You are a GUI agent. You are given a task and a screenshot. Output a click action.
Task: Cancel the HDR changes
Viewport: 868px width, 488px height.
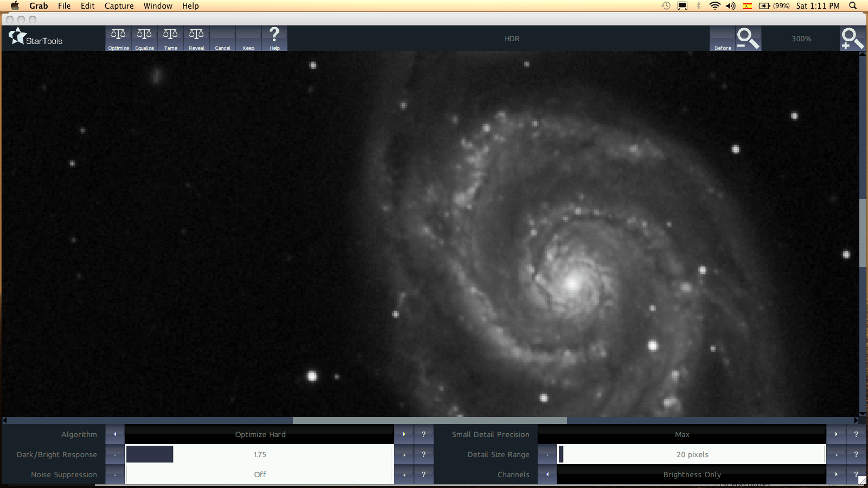222,38
